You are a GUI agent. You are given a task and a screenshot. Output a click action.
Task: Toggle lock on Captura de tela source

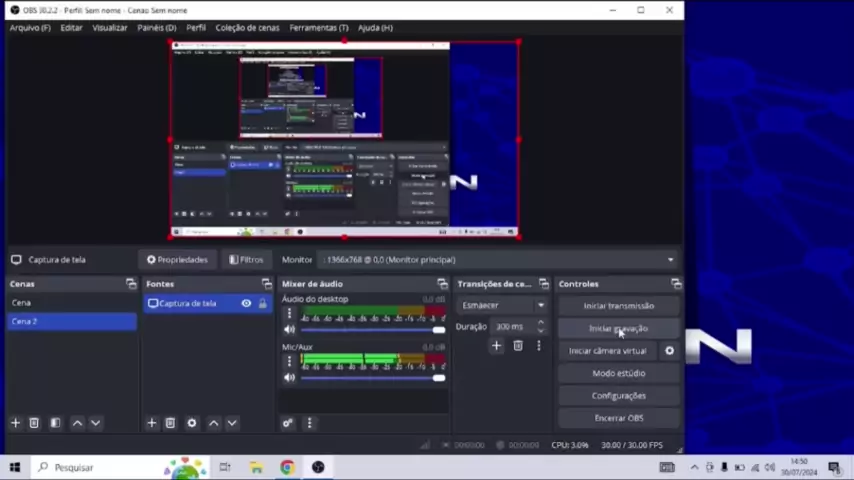(263, 303)
